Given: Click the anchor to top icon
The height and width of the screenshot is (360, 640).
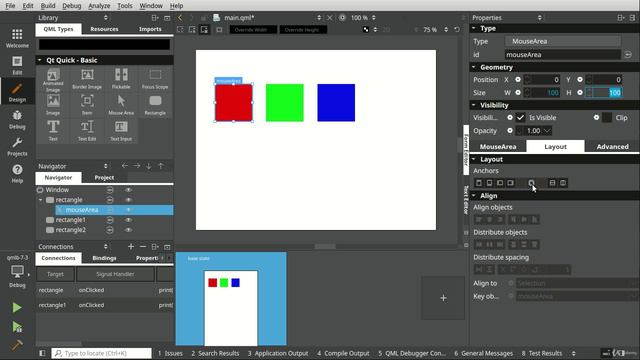Looking at the screenshot, I should tap(479, 183).
